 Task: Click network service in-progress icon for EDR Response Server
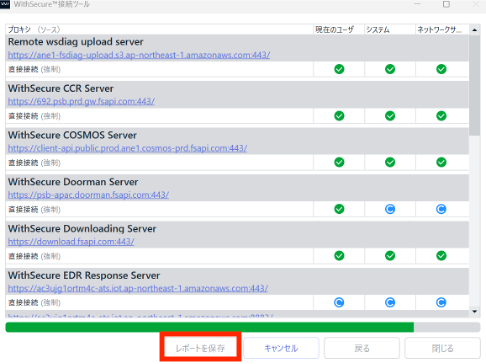tap(441, 302)
